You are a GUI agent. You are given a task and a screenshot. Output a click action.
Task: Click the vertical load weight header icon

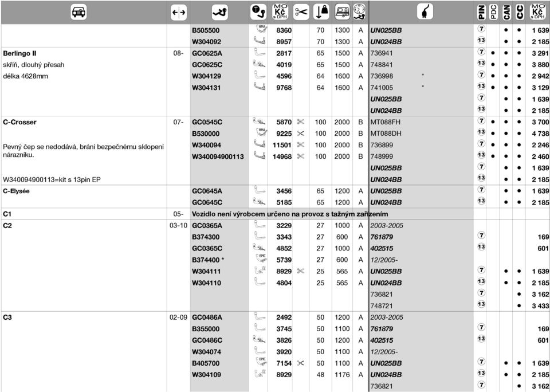pyautogui.click(x=321, y=12)
